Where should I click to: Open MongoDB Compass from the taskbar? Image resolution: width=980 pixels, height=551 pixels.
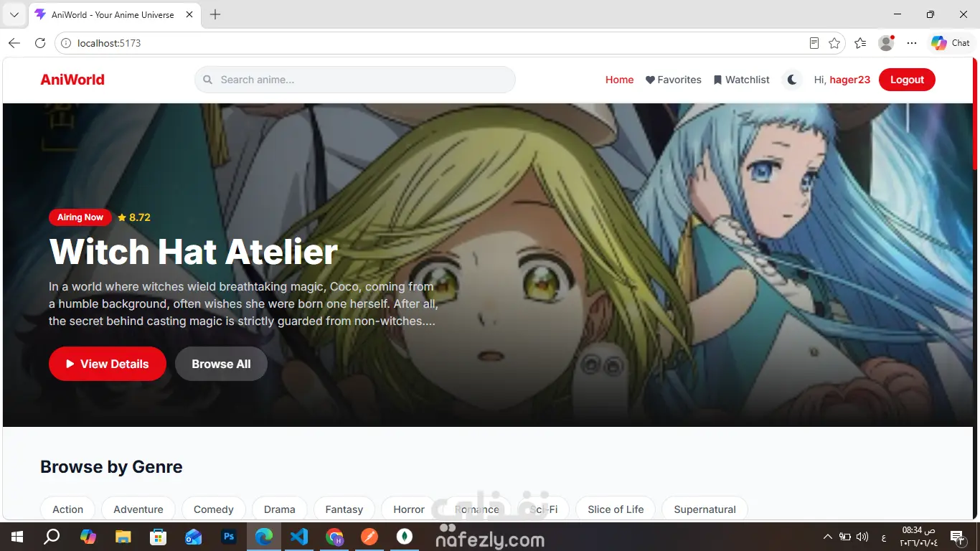(405, 537)
